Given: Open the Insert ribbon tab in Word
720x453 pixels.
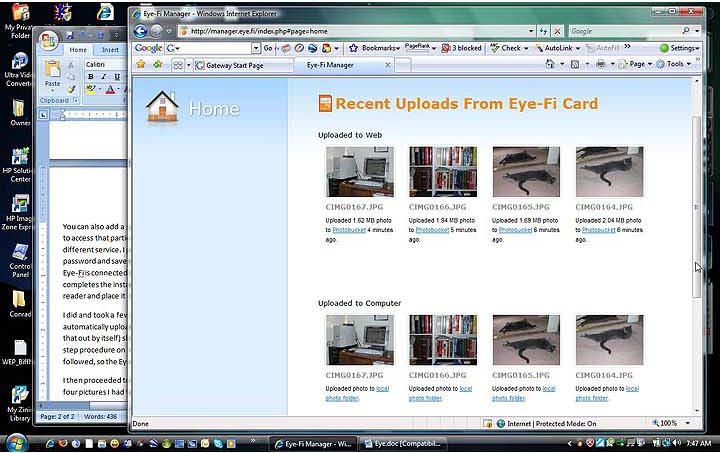Looking at the screenshot, I should [110, 49].
